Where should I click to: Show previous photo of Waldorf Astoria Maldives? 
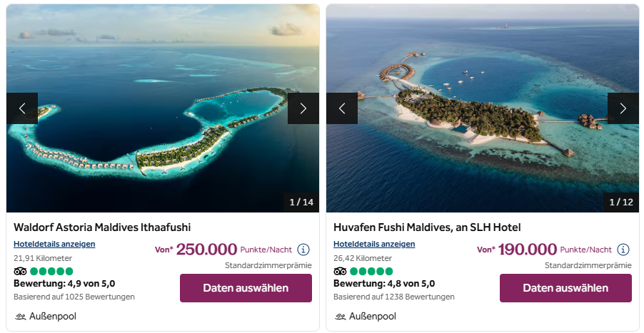tap(22, 108)
